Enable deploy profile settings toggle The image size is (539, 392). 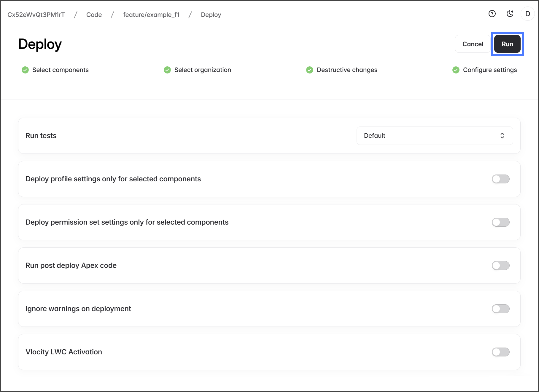(500, 179)
